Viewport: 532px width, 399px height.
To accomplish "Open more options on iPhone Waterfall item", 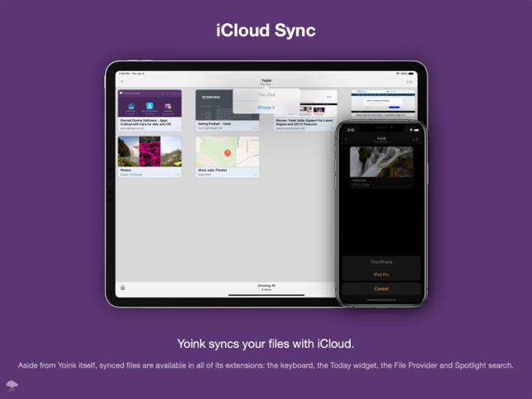I will [408, 185].
